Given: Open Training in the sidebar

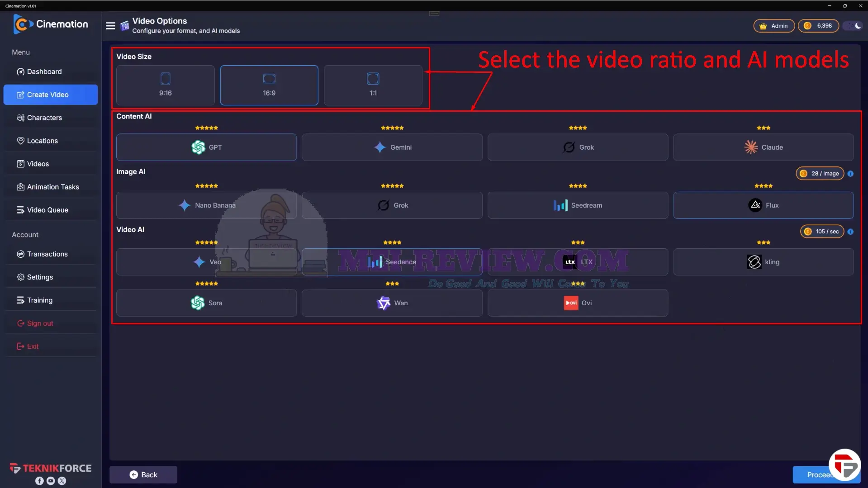Looking at the screenshot, I should (x=51, y=300).
